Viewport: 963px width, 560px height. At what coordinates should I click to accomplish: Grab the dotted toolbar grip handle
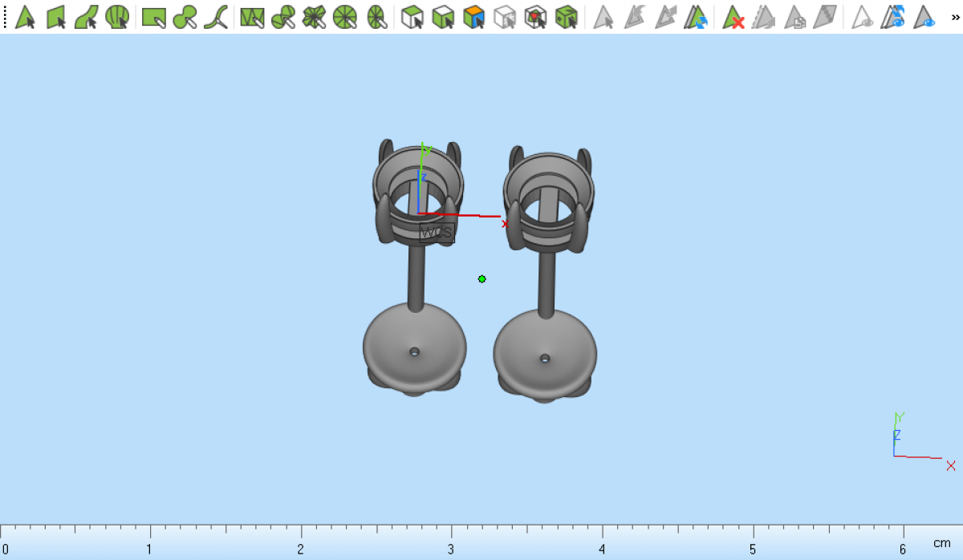click(x=5, y=17)
